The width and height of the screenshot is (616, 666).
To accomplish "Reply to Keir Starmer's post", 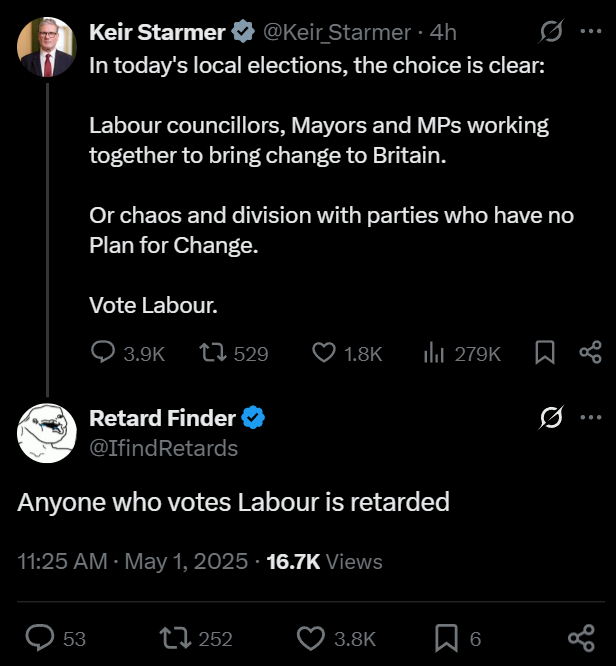I will click(104, 353).
